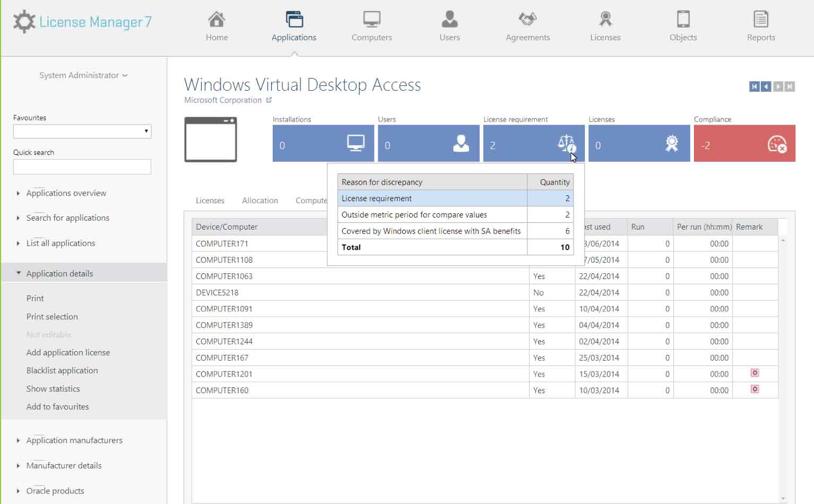814x504 pixels.
Task: Open the Computers module
Action: click(371, 24)
